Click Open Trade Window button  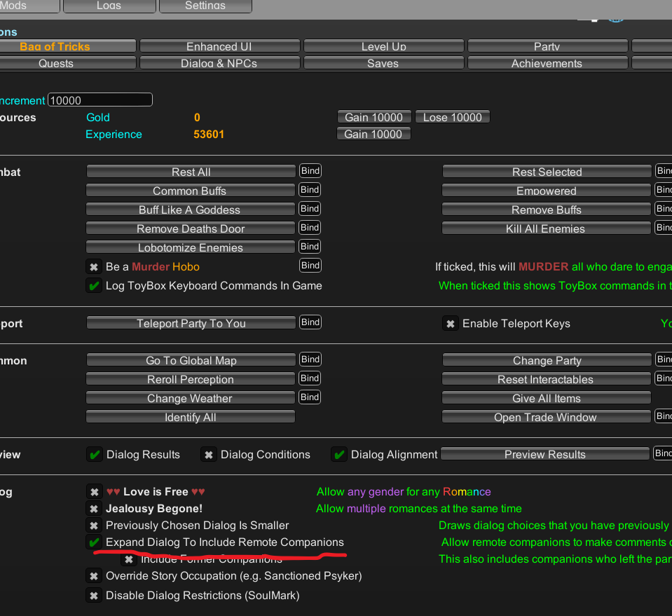(x=547, y=417)
